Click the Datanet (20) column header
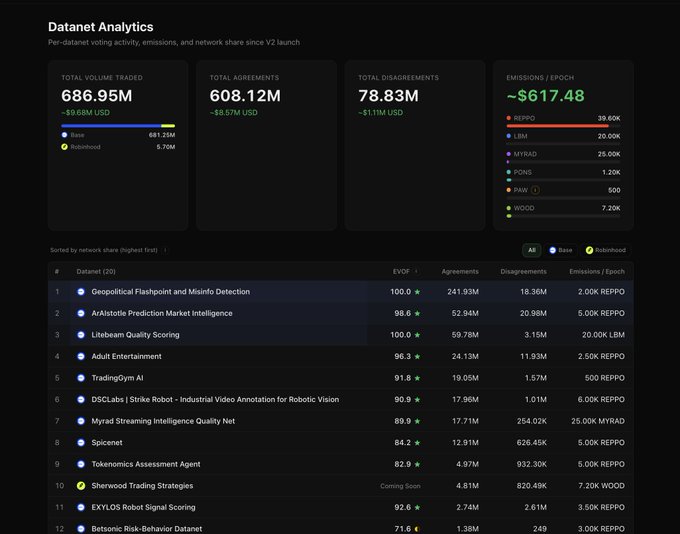Viewport: 680px width, 534px height. [96, 272]
